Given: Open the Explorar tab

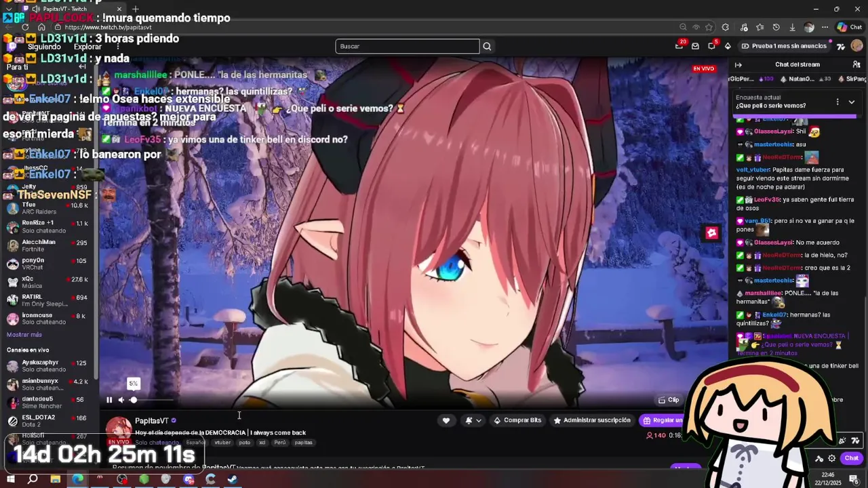Looking at the screenshot, I should pyautogui.click(x=87, y=47).
